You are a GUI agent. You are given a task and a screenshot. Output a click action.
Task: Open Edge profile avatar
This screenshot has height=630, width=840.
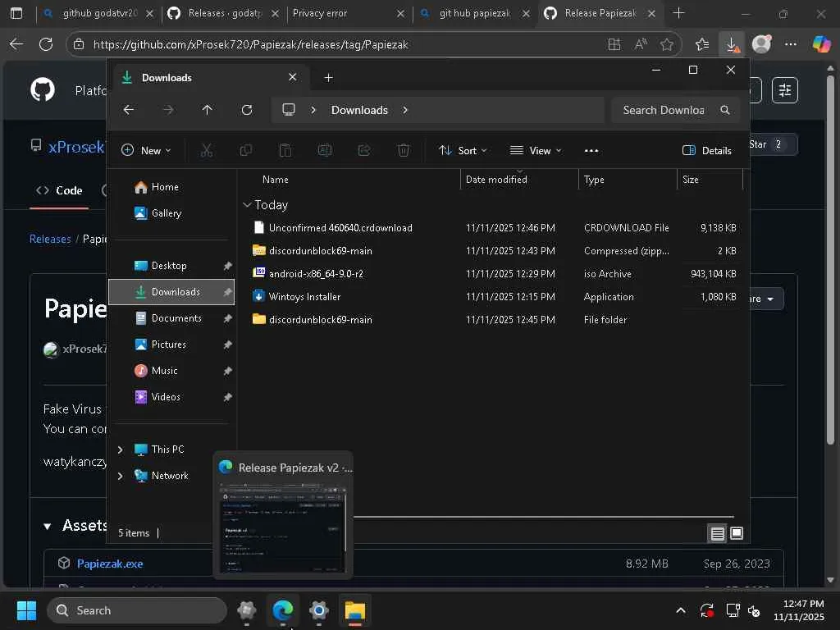(x=761, y=44)
